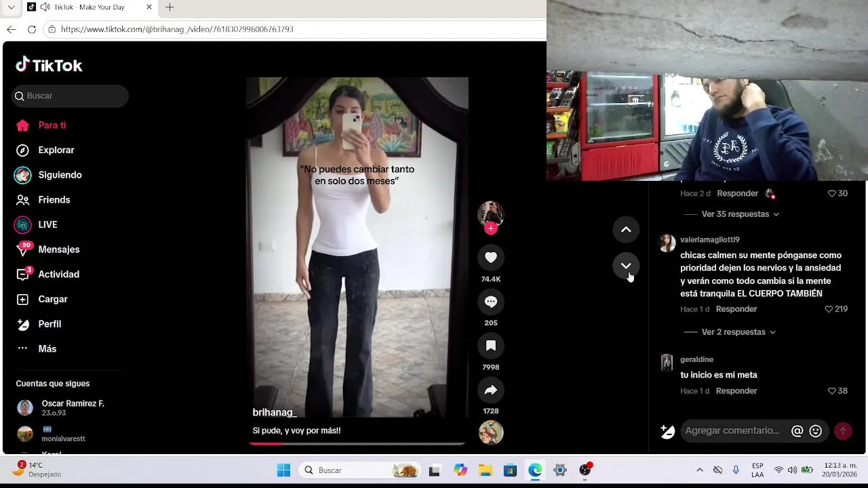868x488 pixels.
Task: Open Settings gear on the taskbar
Action: pyautogui.click(x=560, y=470)
